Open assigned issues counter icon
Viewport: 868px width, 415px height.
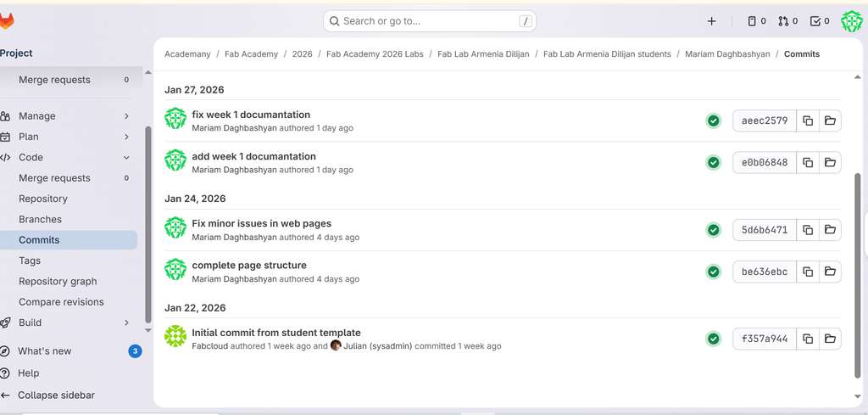click(x=756, y=21)
